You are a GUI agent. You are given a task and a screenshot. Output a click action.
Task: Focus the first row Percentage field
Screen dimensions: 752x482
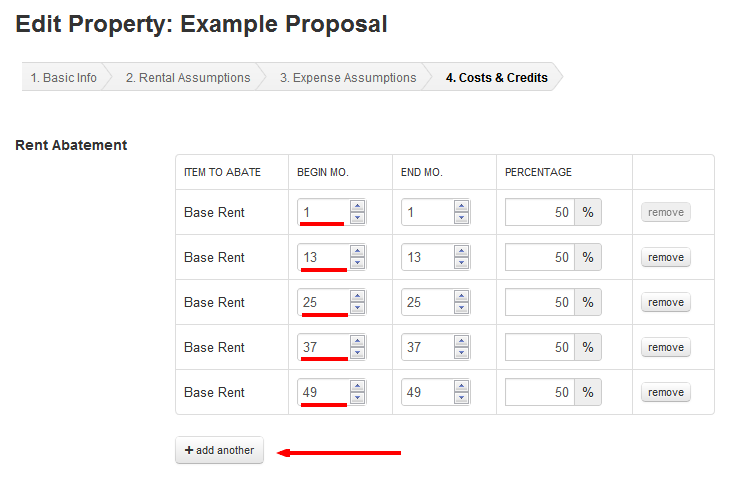coord(539,212)
